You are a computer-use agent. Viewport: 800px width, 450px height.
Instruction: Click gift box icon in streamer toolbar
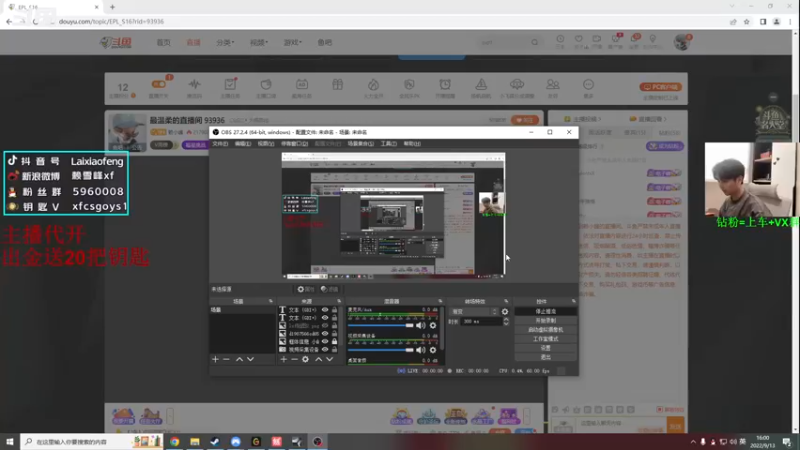(x=338, y=84)
